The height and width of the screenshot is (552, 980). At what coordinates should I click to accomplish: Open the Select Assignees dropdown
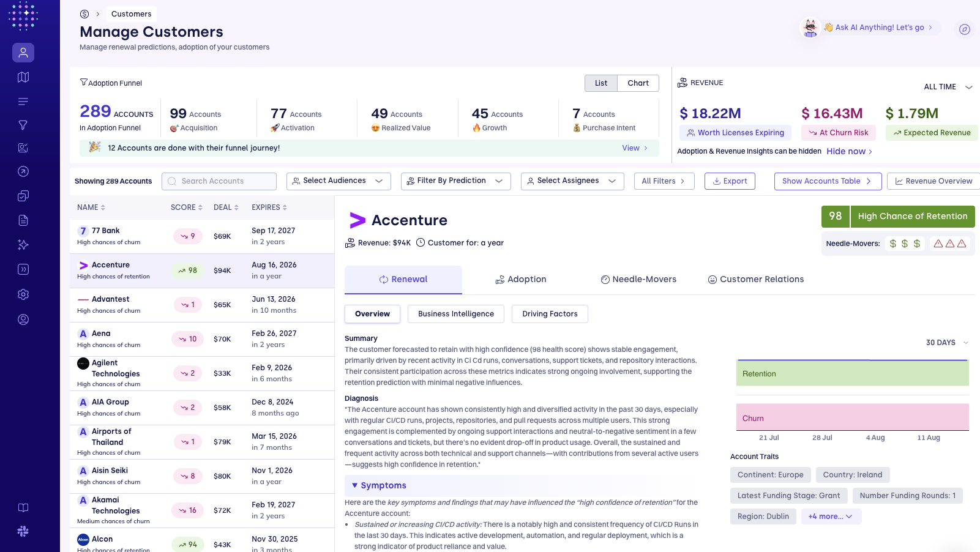click(572, 181)
